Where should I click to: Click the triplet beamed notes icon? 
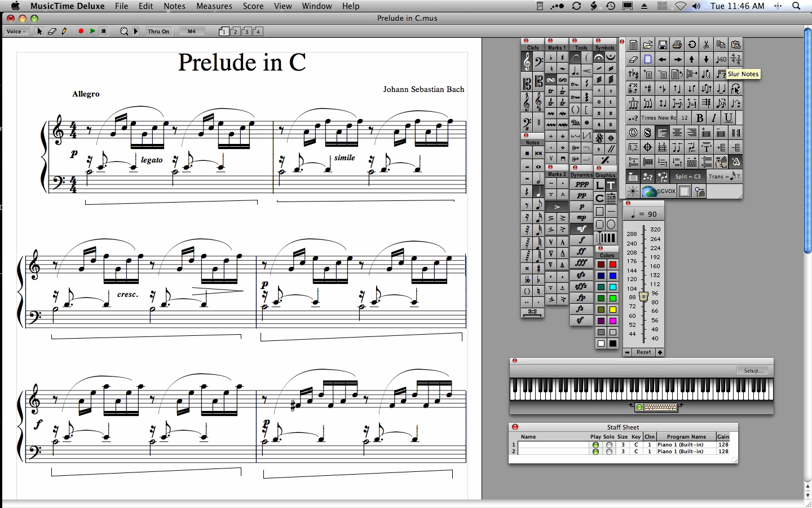(633, 103)
